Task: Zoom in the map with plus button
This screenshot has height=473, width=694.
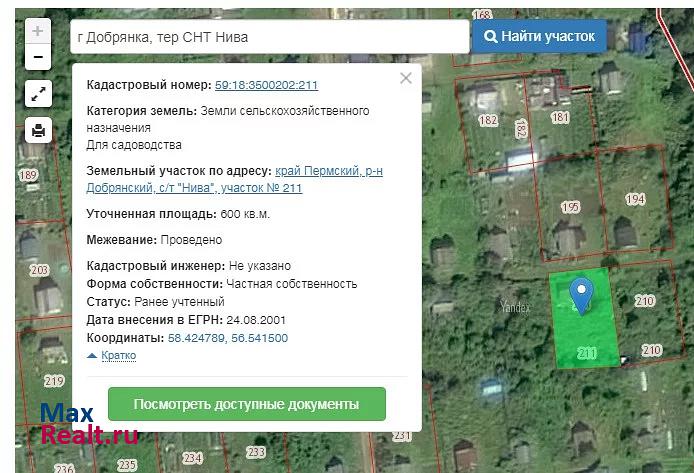Action: click(x=38, y=31)
